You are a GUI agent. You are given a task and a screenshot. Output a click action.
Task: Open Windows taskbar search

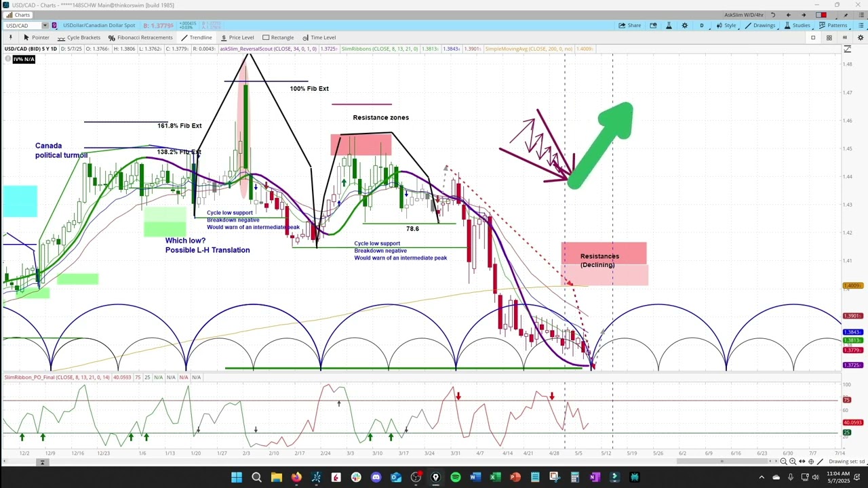click(256, 477)
